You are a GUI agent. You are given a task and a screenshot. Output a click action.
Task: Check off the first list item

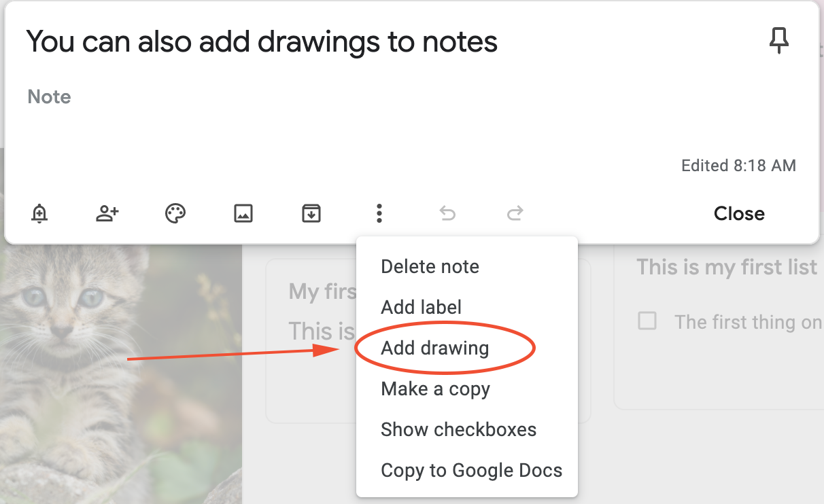pyautogui.click(x=647, y=321)
